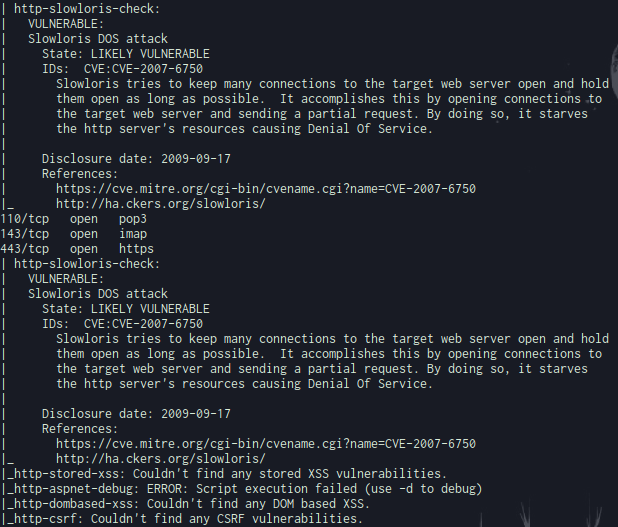Click the first 'State: LIKELY VULNERABLE' text
This screenshot has height=527, width=618.
[x=126, y=54]
